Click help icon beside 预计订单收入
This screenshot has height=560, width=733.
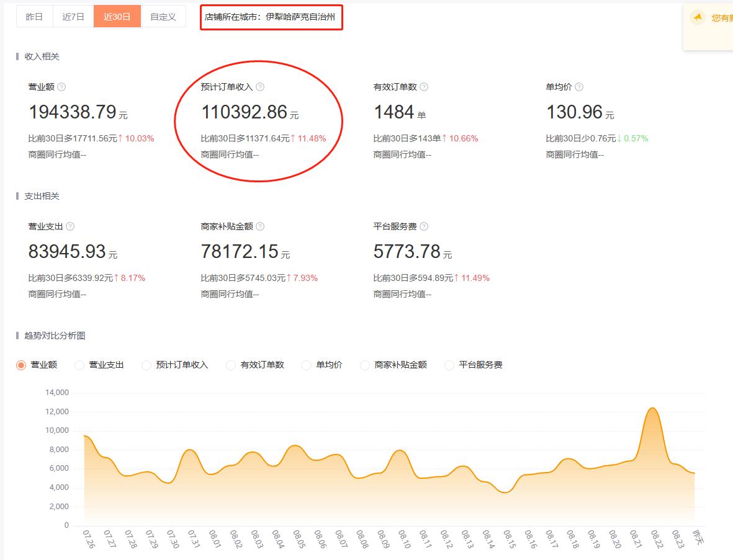[x=260, y=87]
